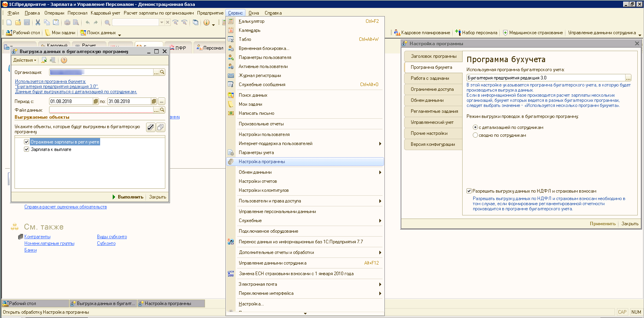The image size is (644, 318).
Task: Click calendar icon for period start date
Action: [x=96, y=101]
